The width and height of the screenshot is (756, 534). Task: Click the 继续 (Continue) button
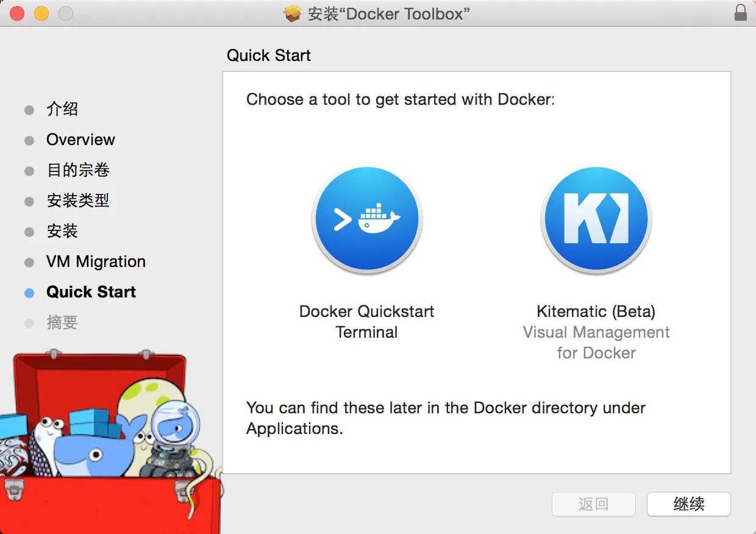(689, 504)
